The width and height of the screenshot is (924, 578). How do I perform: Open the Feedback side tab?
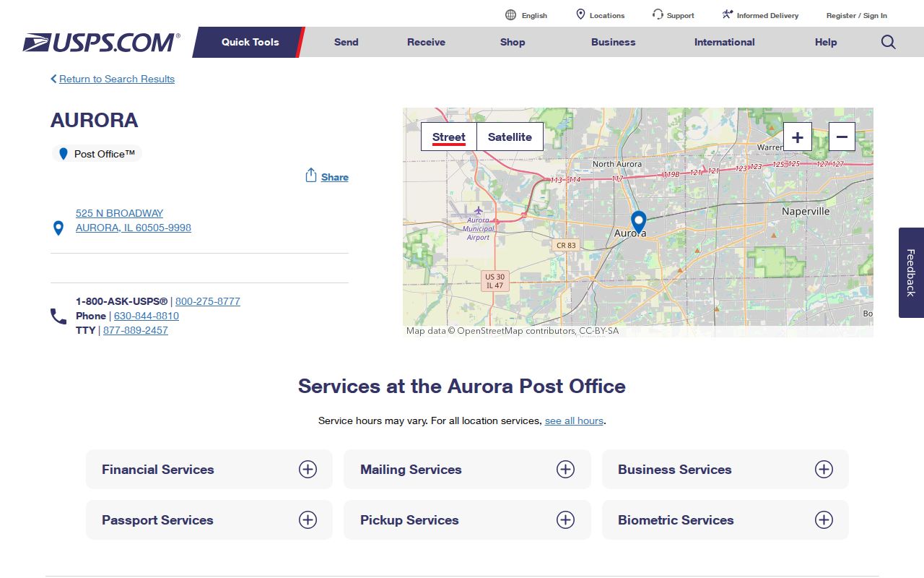911,272
